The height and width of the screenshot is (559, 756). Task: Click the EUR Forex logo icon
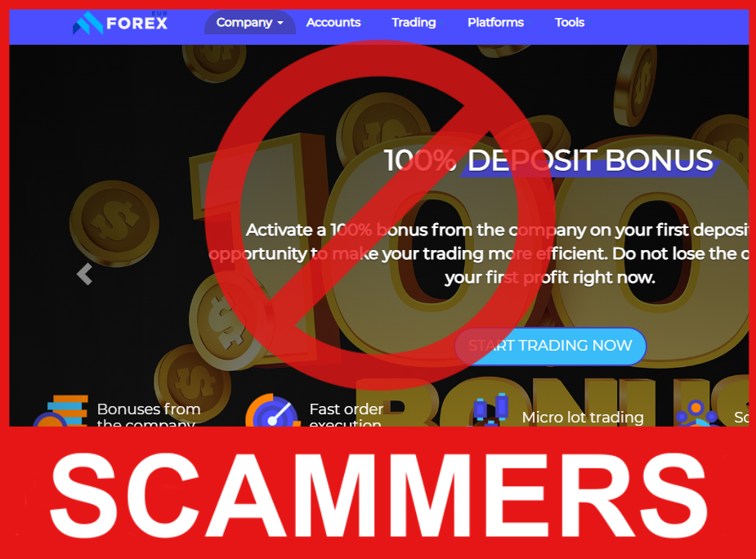(87, 23)
